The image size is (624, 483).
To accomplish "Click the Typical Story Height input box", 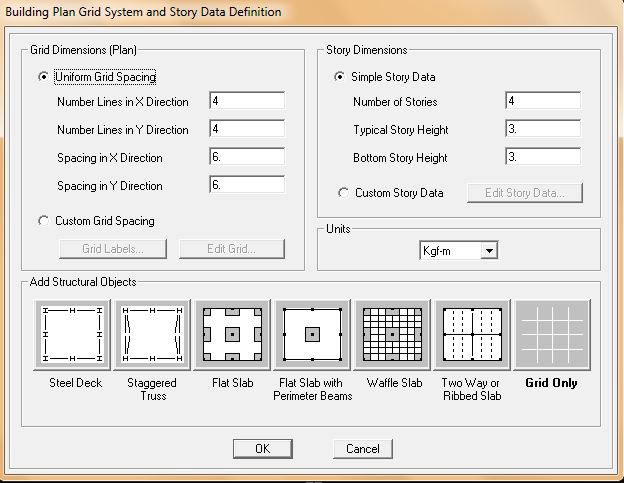I will [543, 129].
